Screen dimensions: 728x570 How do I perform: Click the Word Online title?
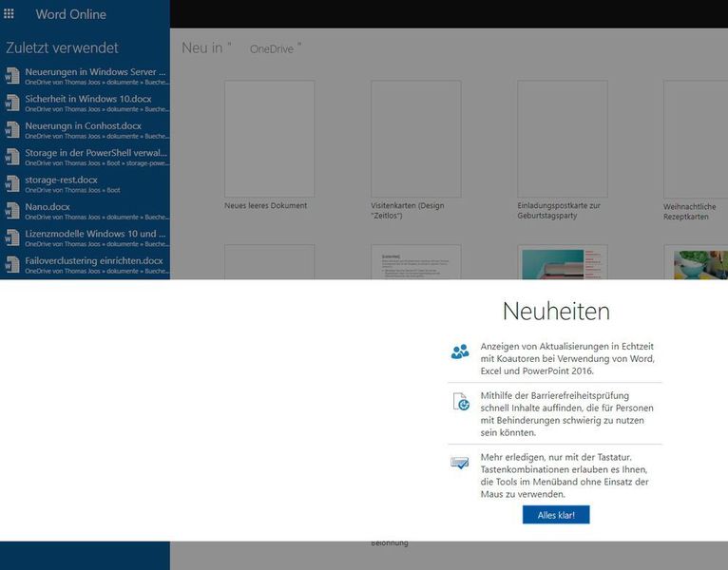pos(70,14)
